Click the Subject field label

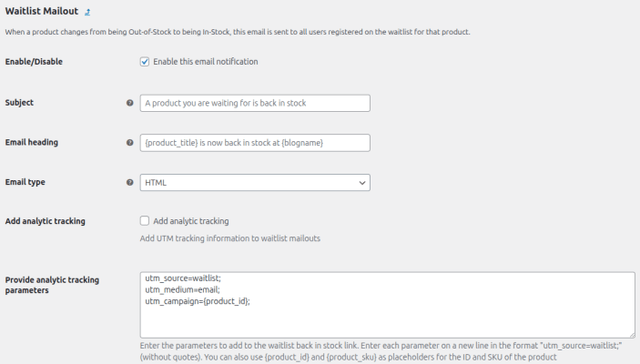tap(19, 103)
